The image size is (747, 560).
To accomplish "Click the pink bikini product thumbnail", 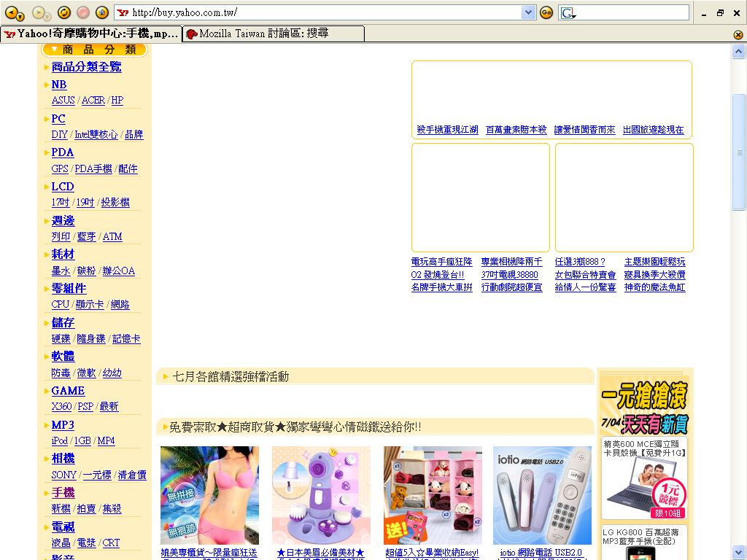I will click(209, 495).
